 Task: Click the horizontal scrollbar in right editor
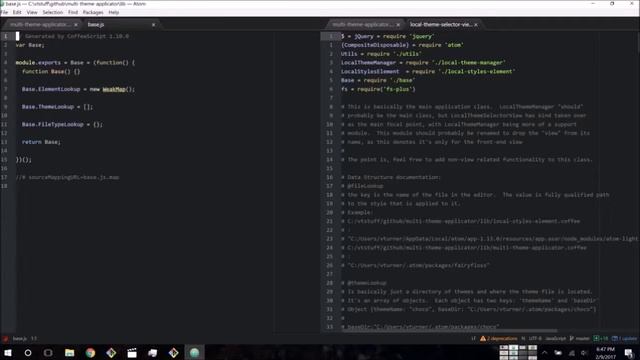point(449,331)
